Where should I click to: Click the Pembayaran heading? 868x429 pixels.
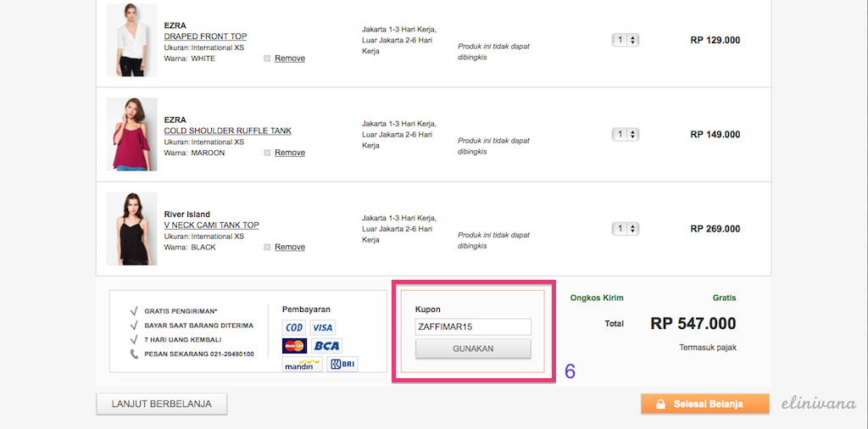pos(306,309)
